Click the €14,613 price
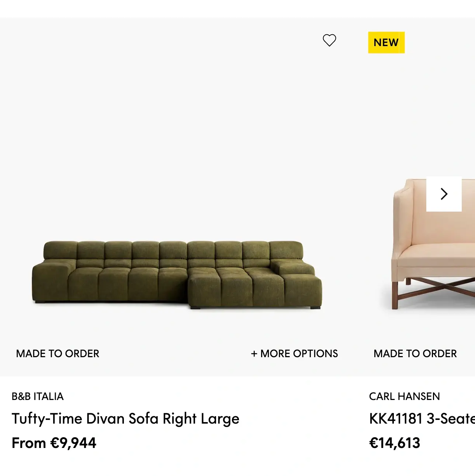Viewport: 475px width, 476px height. [395, 443]
